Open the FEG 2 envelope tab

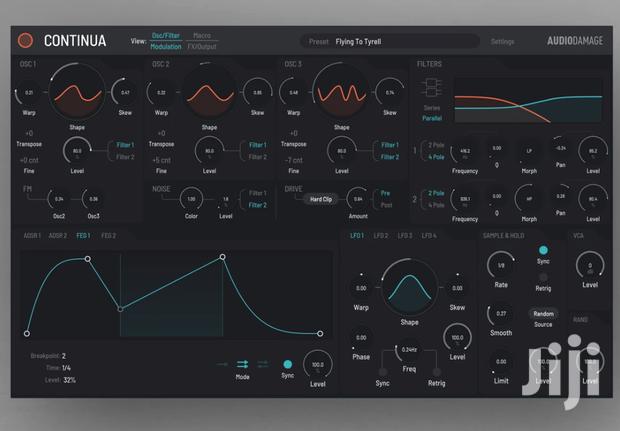(x=109, y=236)
